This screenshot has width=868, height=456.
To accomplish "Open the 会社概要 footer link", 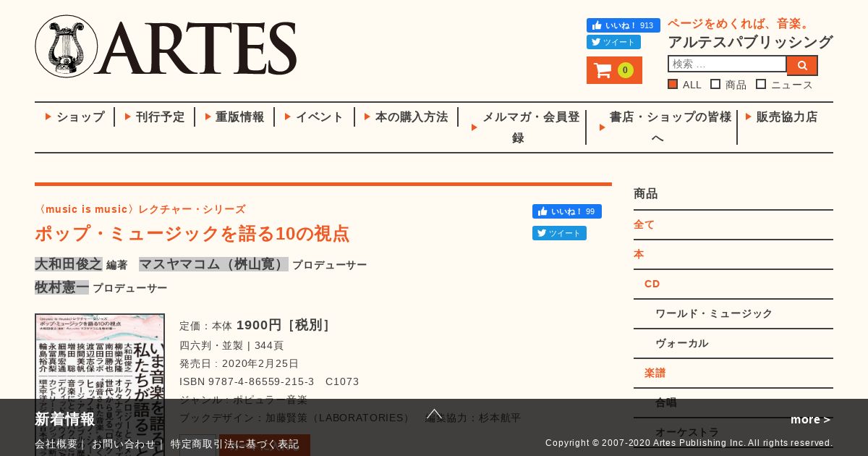I will pos(56,444).
